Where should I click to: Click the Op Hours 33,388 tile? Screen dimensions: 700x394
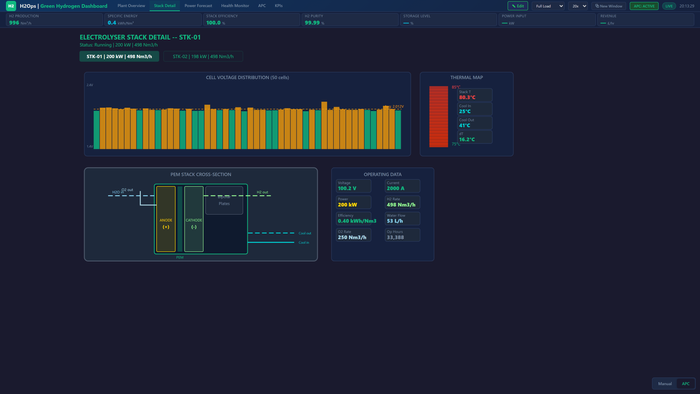[x=402, y=235]
